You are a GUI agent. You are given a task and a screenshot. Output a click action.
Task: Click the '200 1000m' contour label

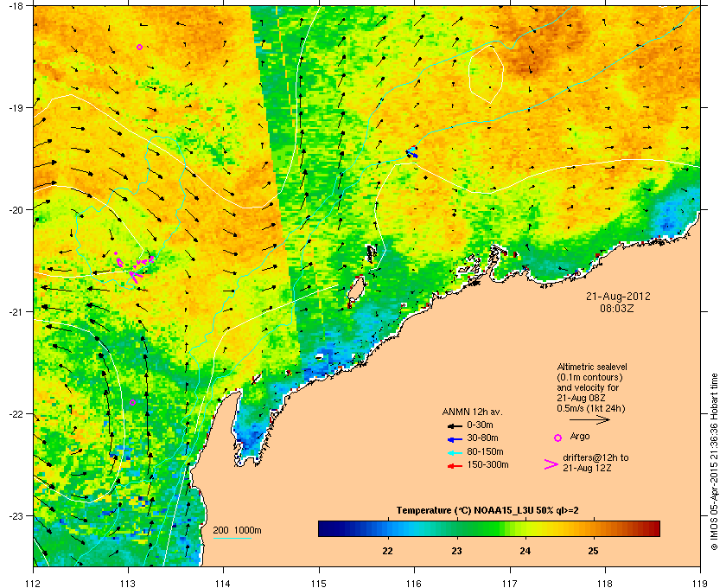[x=237, y=531]
